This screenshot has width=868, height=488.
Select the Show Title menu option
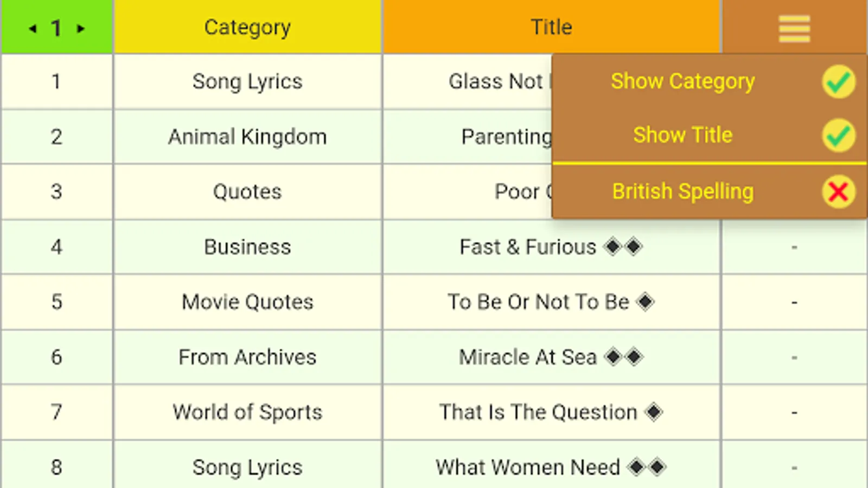[682, 136]
